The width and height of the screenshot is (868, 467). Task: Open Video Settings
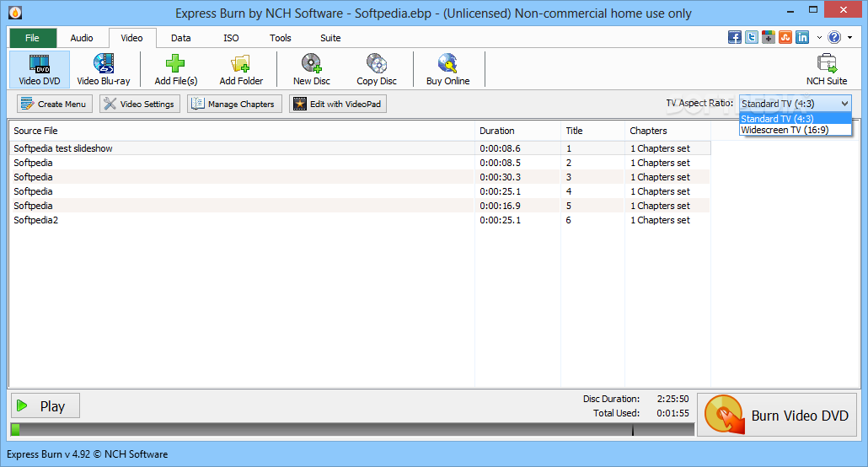coord(140,104)
